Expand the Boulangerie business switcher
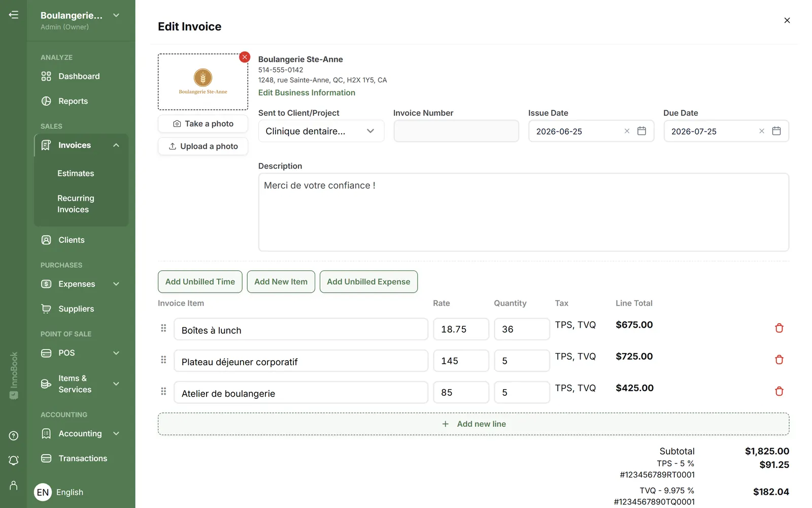The height and width of the screenshot is (508, 812). tap(116, 15)
